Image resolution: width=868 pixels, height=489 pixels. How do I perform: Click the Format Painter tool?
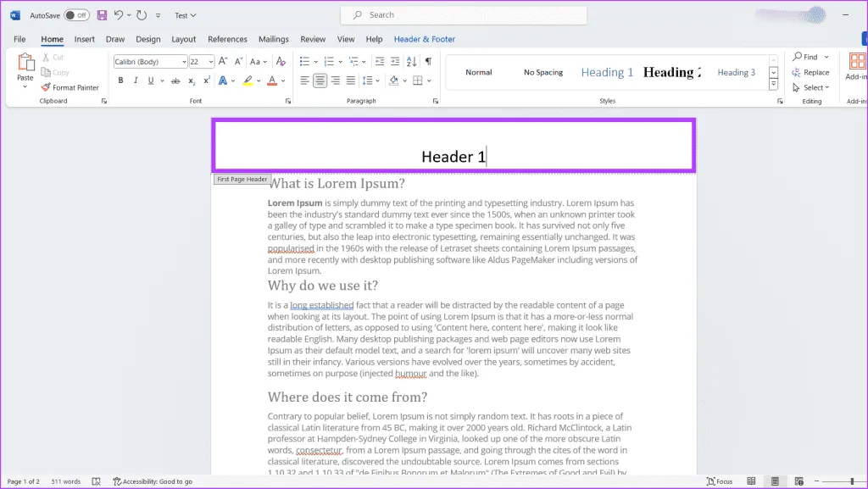70,87
